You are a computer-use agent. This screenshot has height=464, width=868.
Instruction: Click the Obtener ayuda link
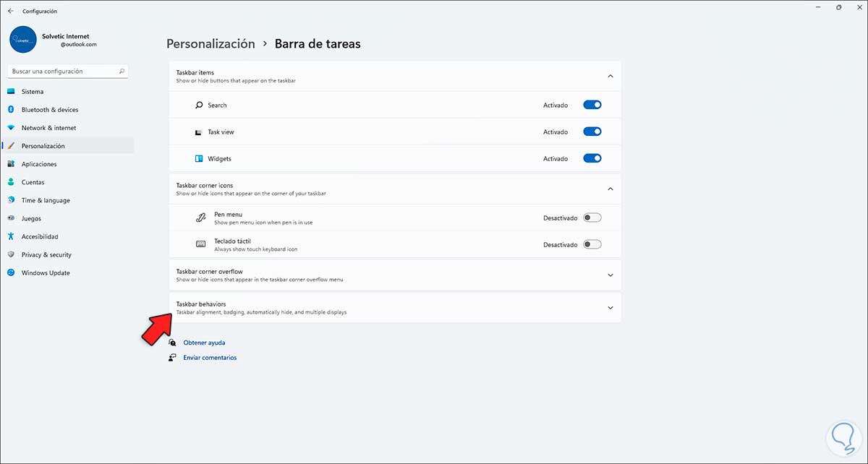(204, 343)
